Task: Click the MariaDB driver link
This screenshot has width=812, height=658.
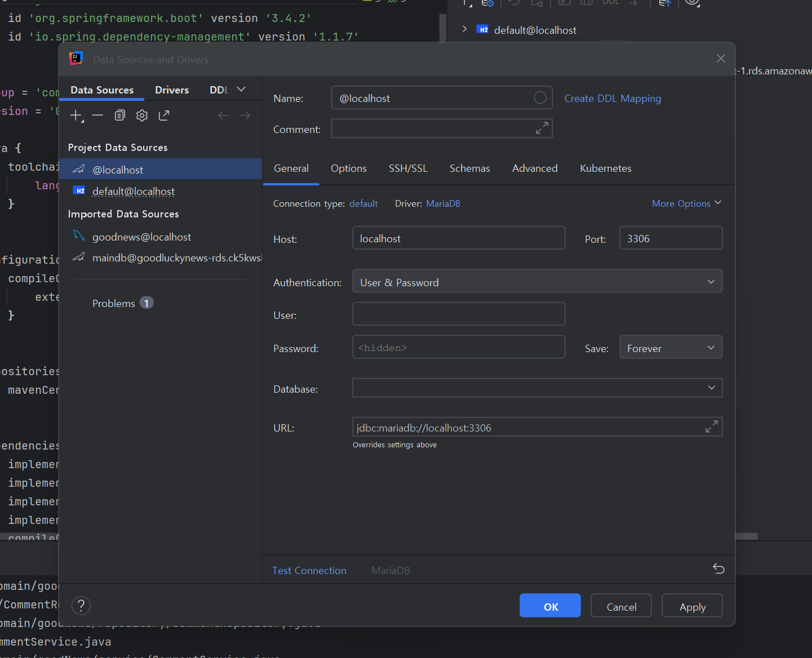Action: point(443,203)
